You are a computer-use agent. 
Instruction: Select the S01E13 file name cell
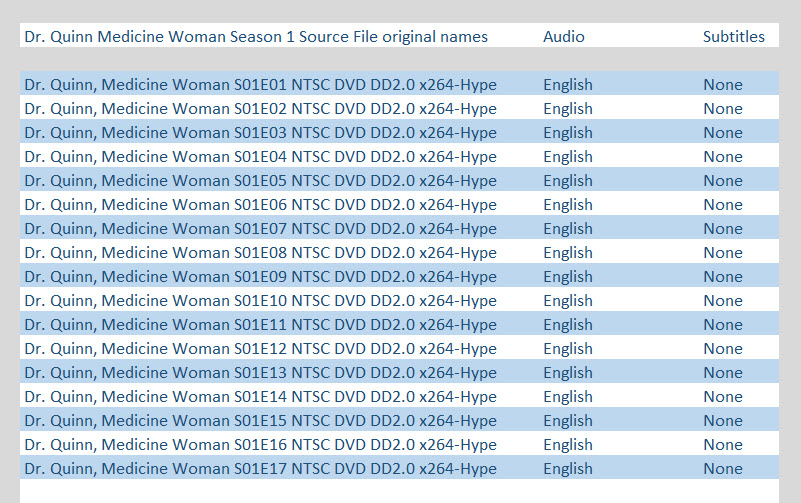(x=261, y=373)
